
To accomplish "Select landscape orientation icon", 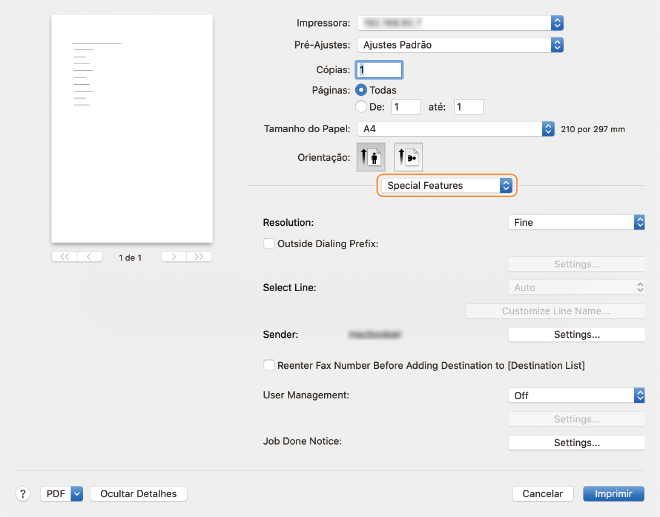I will (x=408, y=157).
